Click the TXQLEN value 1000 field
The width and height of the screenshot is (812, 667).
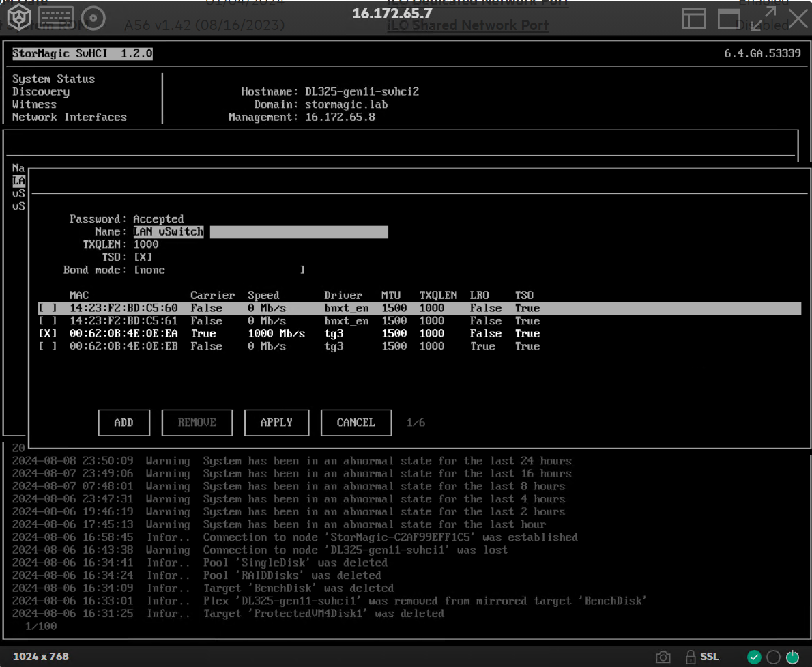(x=146, y=244)
